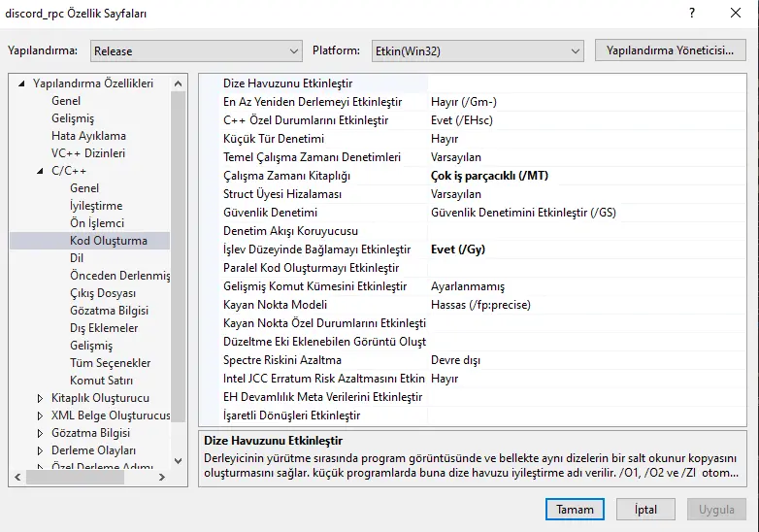Click Yapılandırma Yöneticisi button

(x=670, y=50)
